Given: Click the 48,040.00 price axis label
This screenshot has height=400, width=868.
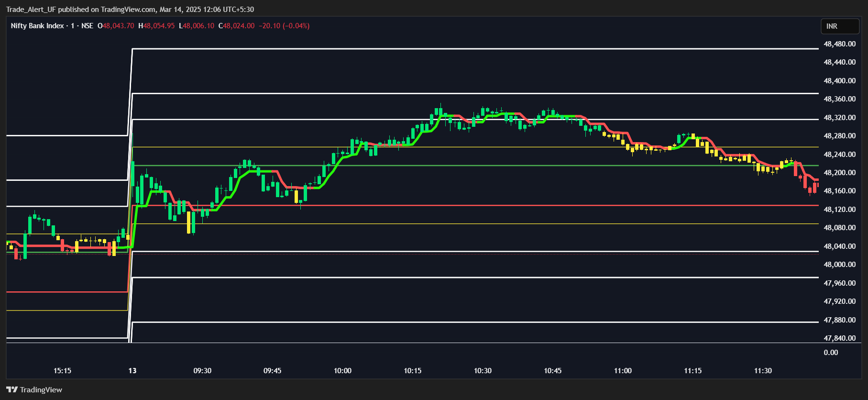Looking at the screenshot, I should click(x=839, y=246).
